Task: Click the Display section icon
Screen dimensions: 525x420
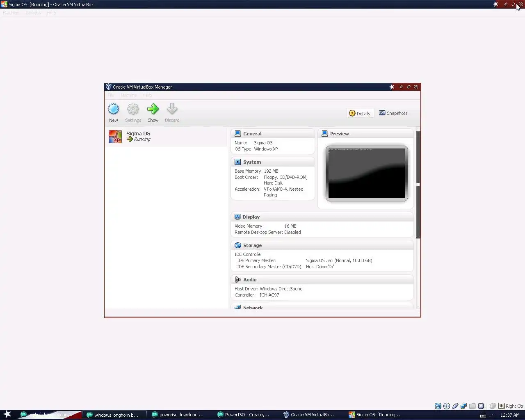Action: point(237,217)
